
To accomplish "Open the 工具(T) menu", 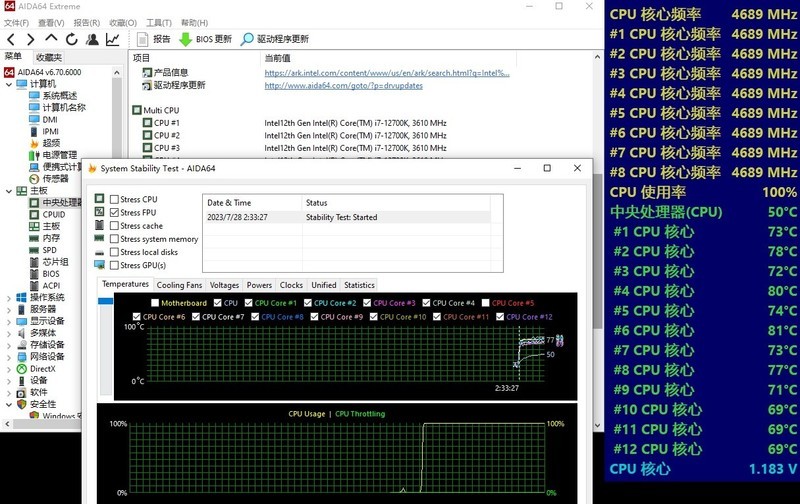I will [158, 22].
